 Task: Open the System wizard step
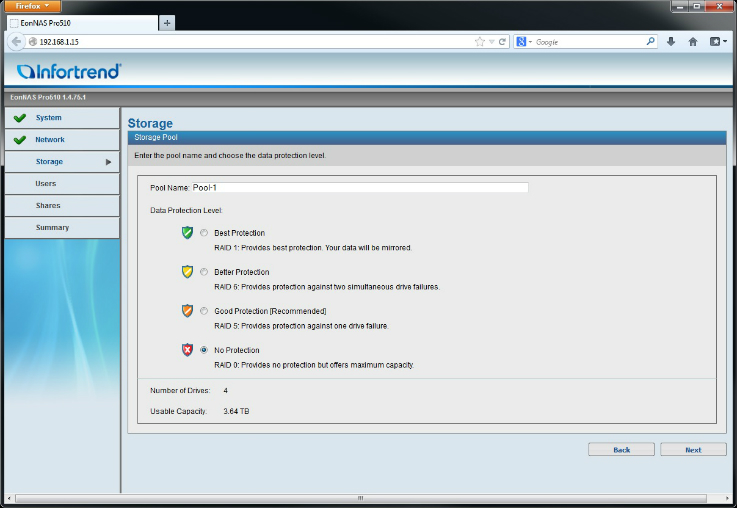coord(62,118)
